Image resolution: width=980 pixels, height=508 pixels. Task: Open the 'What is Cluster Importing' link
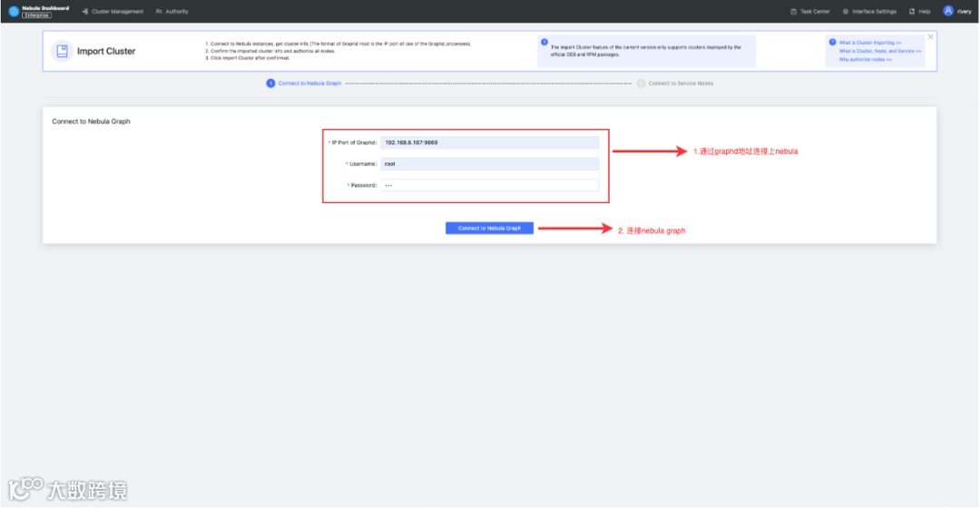[870, 43]
